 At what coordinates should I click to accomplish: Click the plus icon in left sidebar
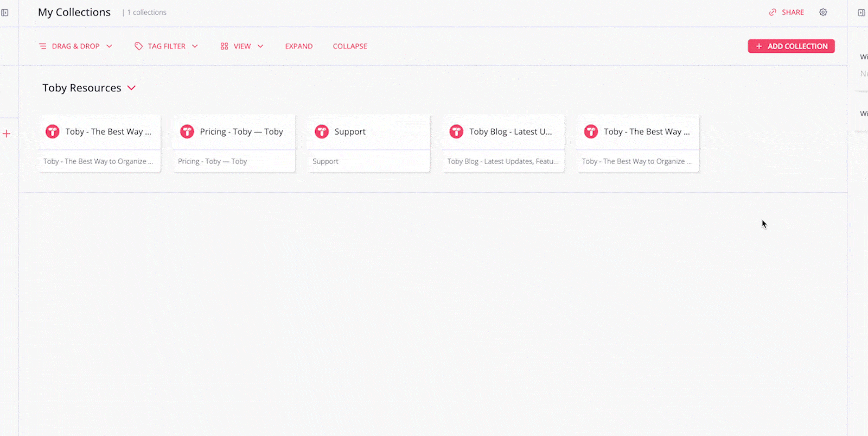(7, 134)
